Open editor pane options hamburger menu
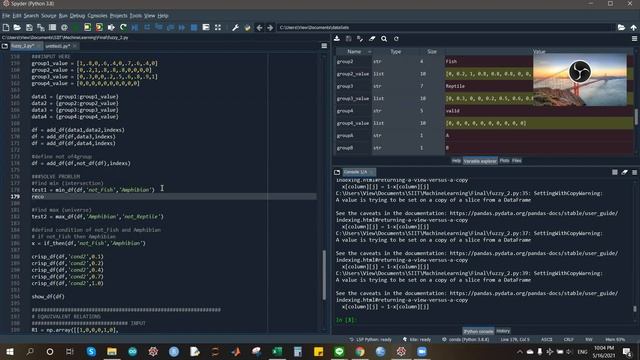Image resolution: width=640 pixels, height=360 pixels. click(324, 46)
